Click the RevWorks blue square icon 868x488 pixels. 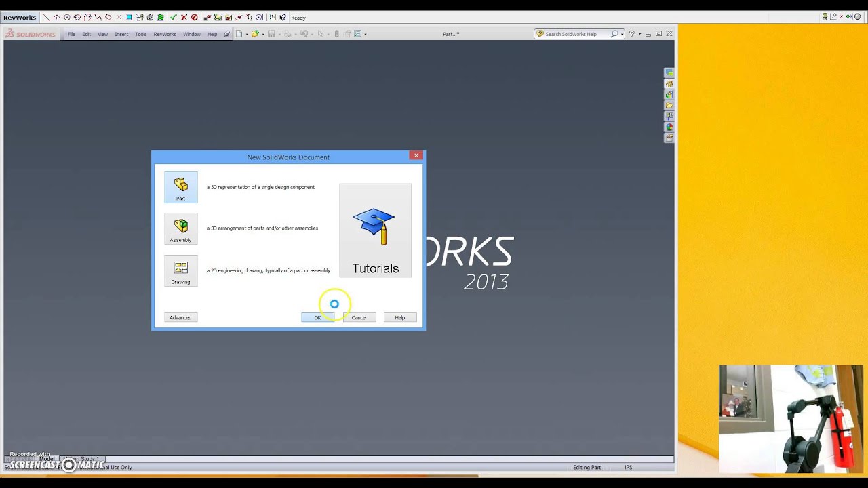pyautogui.click(x=129, y=17)
